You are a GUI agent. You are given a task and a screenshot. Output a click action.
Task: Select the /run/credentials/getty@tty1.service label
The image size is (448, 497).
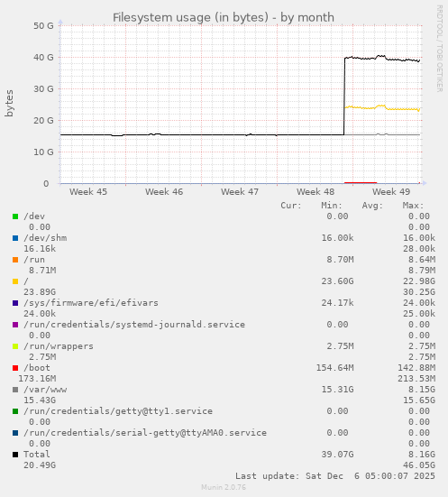[118, 411]
